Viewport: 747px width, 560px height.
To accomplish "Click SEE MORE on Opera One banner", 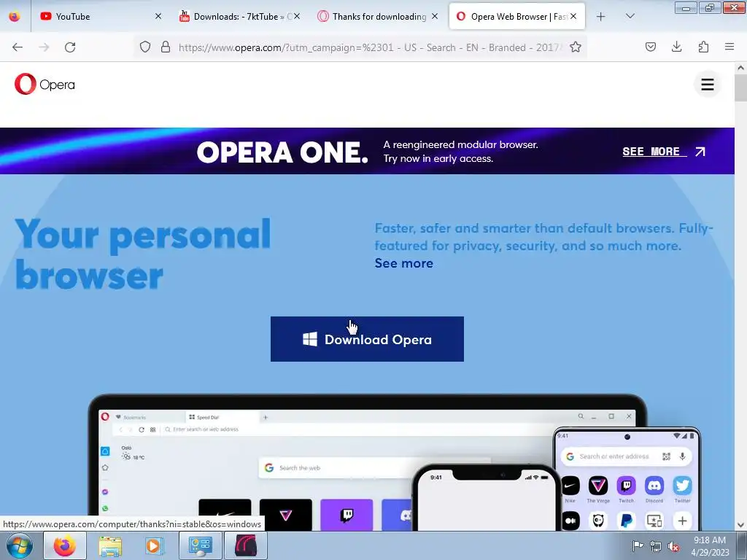I will coord(664,152).
